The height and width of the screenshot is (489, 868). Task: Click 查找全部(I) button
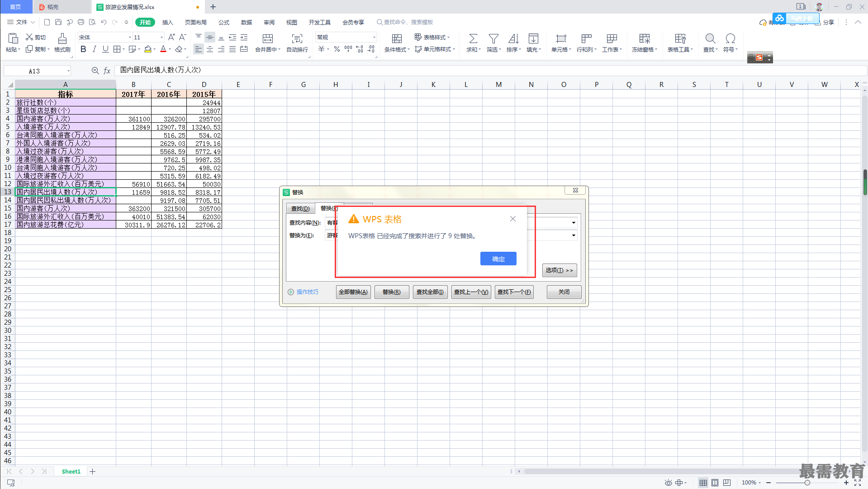pos(430,292)
